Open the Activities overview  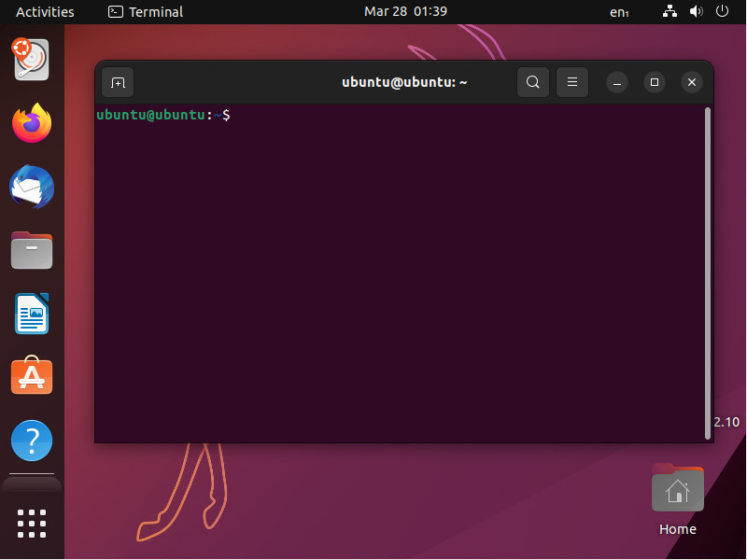tap(44, 11)
